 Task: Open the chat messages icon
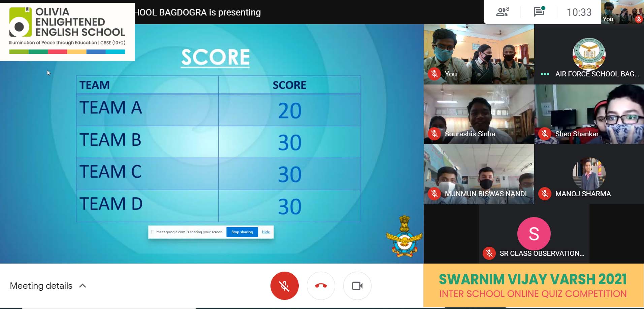(x=539, y=12)
